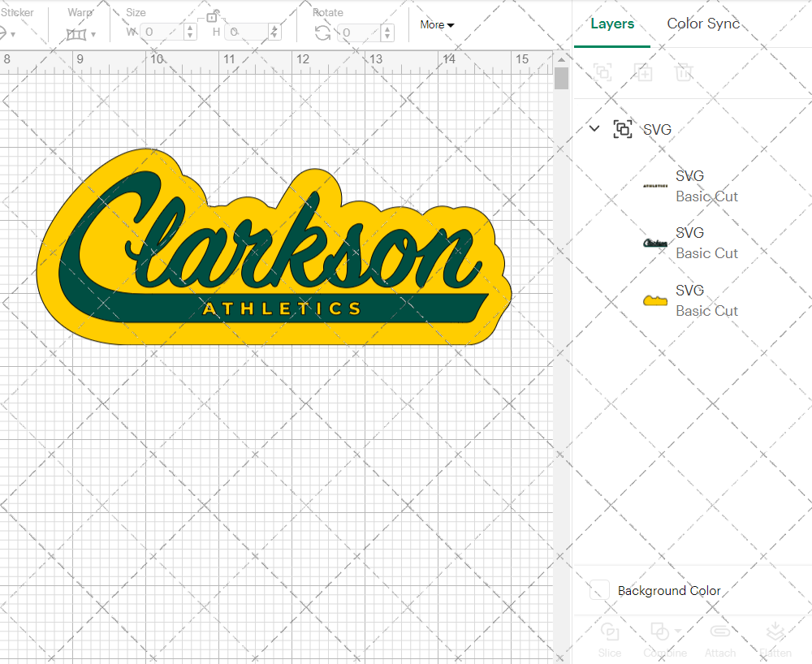Select the Layers tab
The image size is (812, 664).
click(612, 24)
